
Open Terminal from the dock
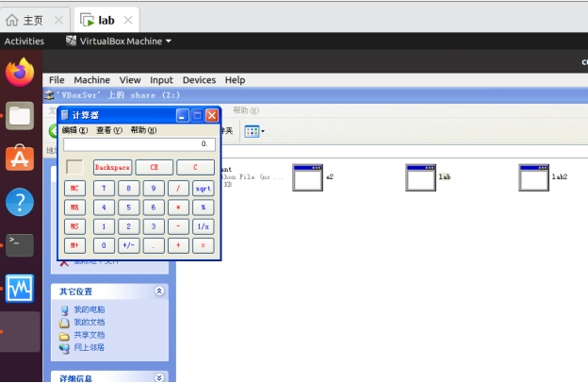[20, 245]
